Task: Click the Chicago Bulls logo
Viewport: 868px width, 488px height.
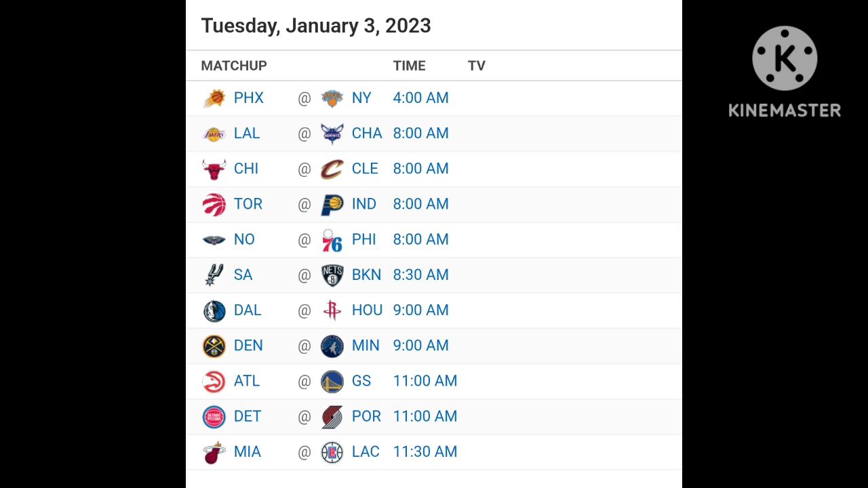Action: pos(214,169)
